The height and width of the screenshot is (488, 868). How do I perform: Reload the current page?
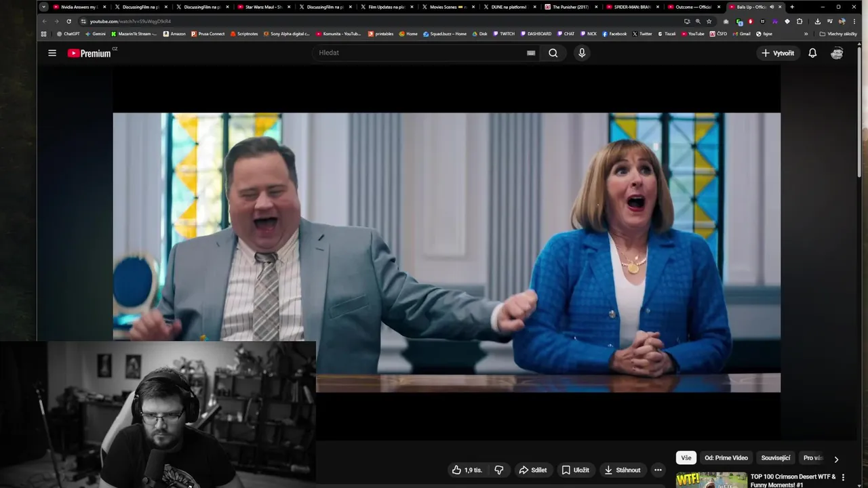[x=68, y=21]
